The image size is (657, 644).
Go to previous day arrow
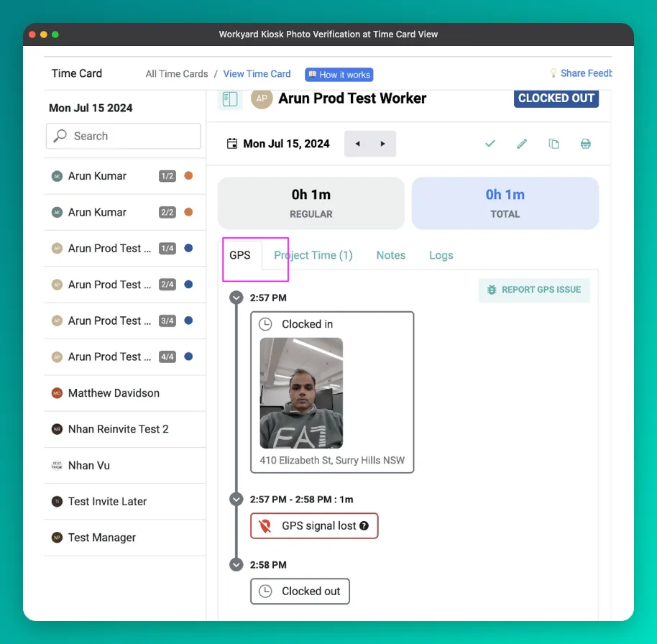click(357, 144)
